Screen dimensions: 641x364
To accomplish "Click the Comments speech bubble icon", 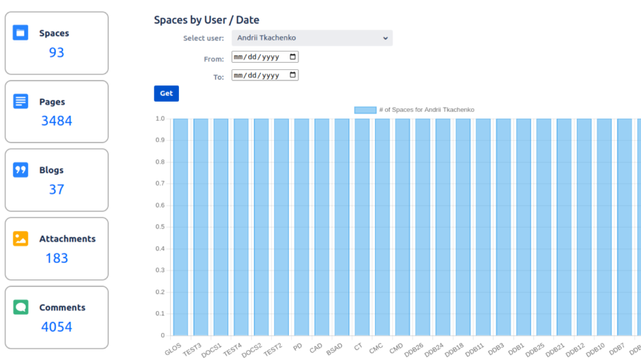I will click(21, 307).
